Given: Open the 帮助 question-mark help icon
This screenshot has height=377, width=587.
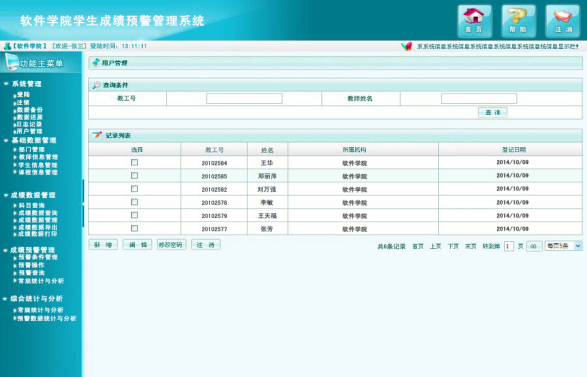Looking at the screenshot, I should point(518,21).
